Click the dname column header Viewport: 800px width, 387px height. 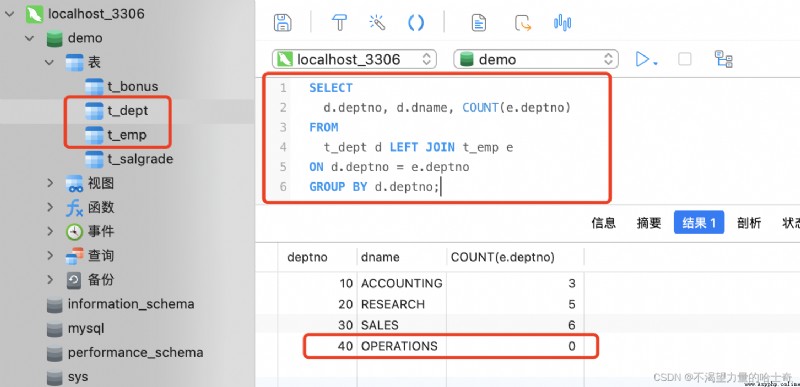tap(380, 257)
